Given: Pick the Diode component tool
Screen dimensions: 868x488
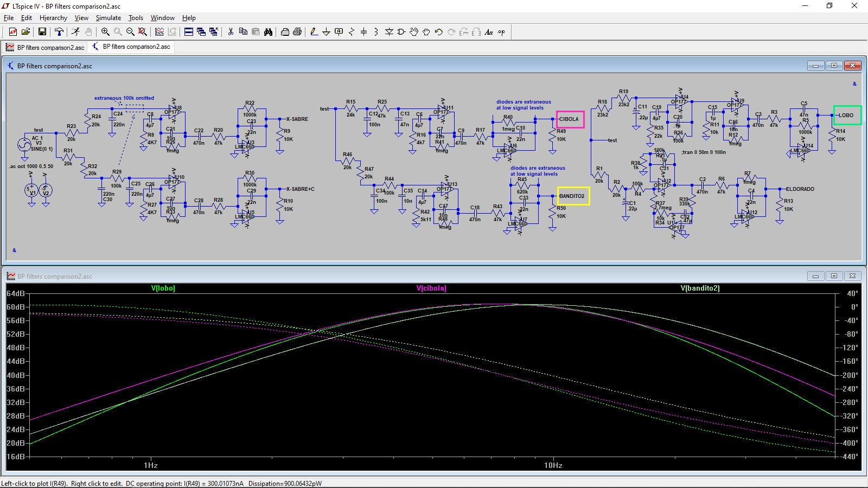Looking at the screenshot, I should [x=389, y=32].
